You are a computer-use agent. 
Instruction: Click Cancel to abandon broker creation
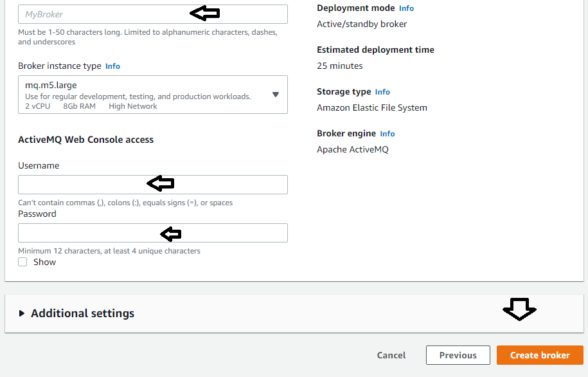(x=391, y=354)
